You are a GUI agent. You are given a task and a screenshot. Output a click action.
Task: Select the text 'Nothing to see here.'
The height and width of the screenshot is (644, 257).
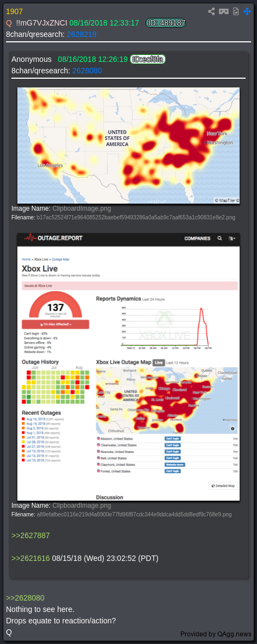[x=40, y=609]
